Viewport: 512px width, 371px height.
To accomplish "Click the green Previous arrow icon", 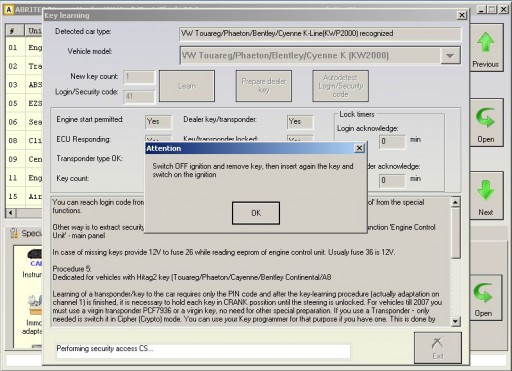I will [486, 42].
